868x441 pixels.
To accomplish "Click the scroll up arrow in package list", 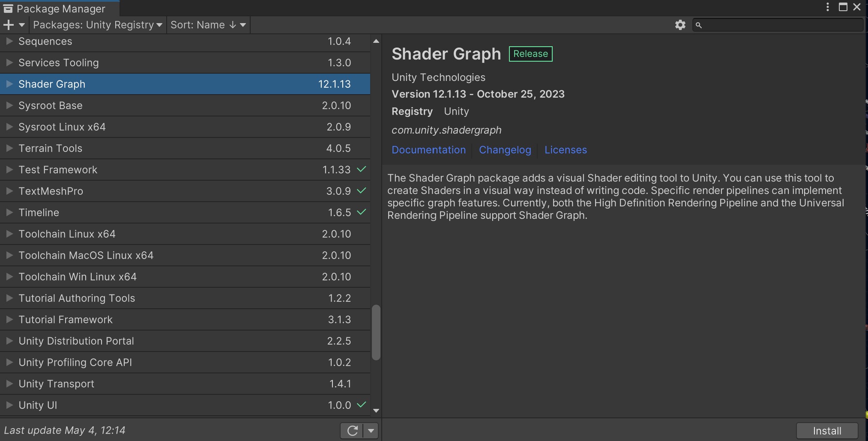I will coord(376,42).
